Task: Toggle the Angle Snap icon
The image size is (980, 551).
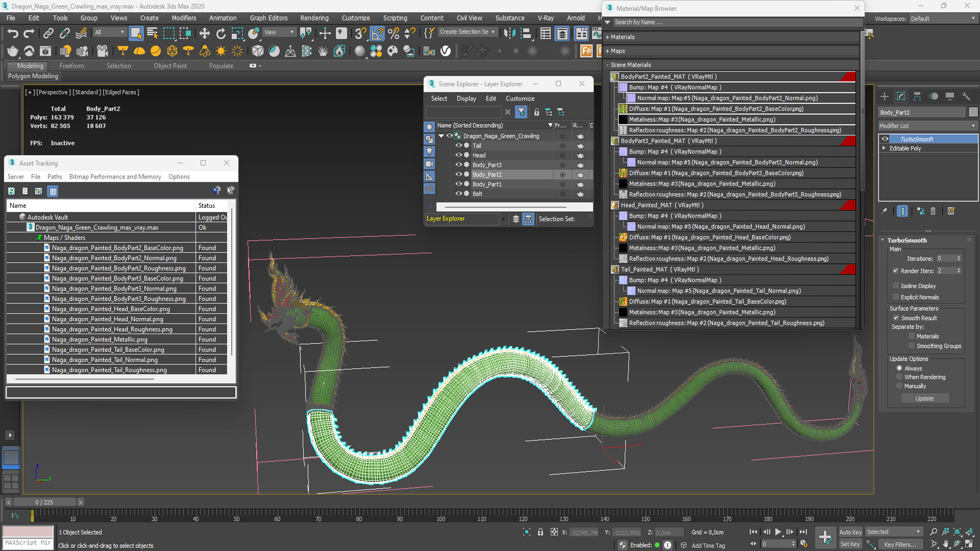Action: (x=377, y=34)
